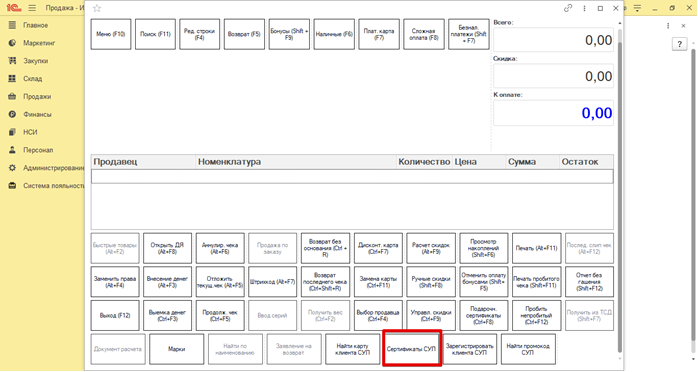Open the question mark help button
698x372 pixels.
click(679, 44)
